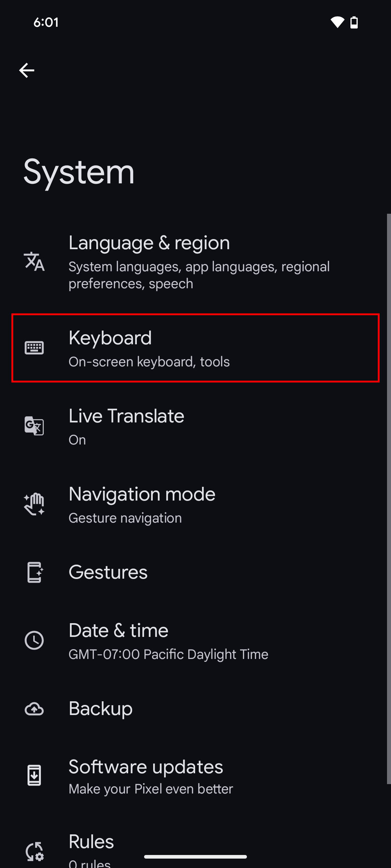Open the Gestures menu item
391x868 pixels.
point(199,572)
